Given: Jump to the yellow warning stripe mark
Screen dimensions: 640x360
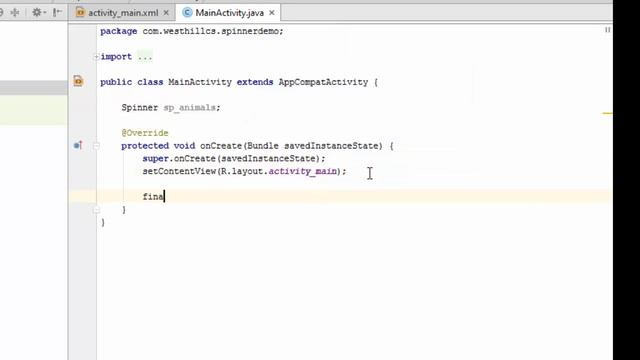Looking at the screenshot, I should coord(607,113).
